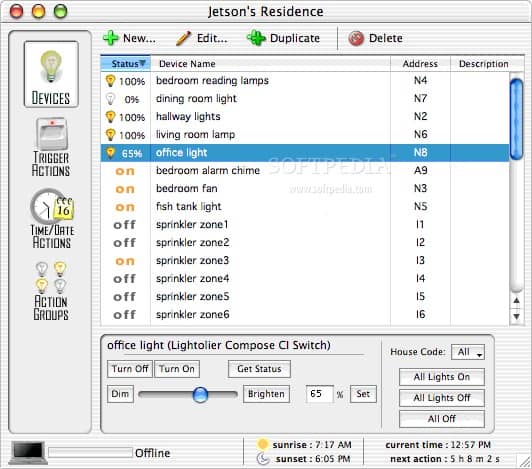Click the blue dimmer slider knob
532x469 pixels.
click(x=200, y=394)
